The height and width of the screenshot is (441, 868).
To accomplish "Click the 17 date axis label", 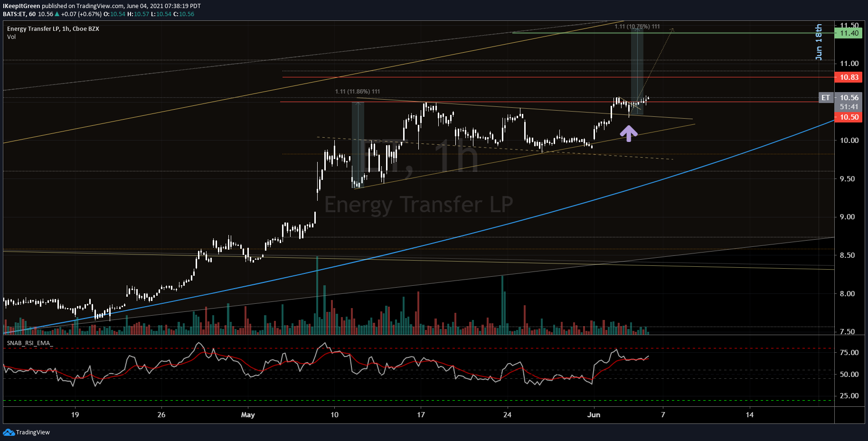I will click(x=421, y=415).
